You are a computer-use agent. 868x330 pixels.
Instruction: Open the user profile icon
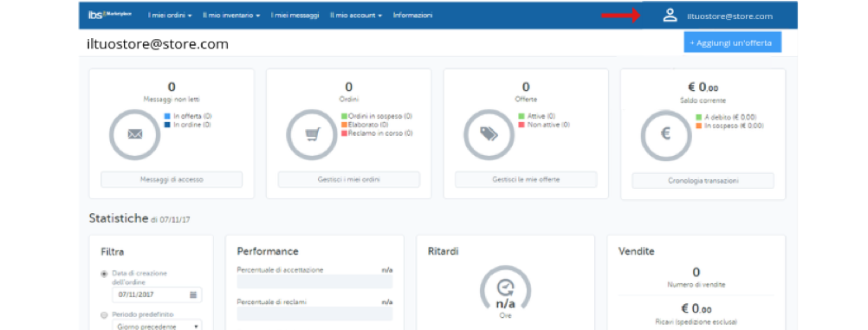point(670,16)
